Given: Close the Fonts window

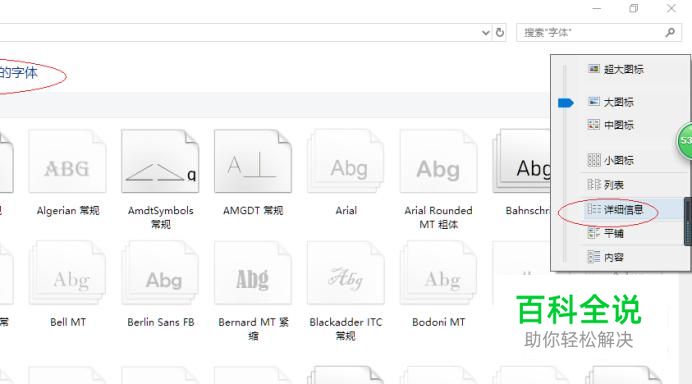Looking at the screenshot, I should (x=671, y=8).
